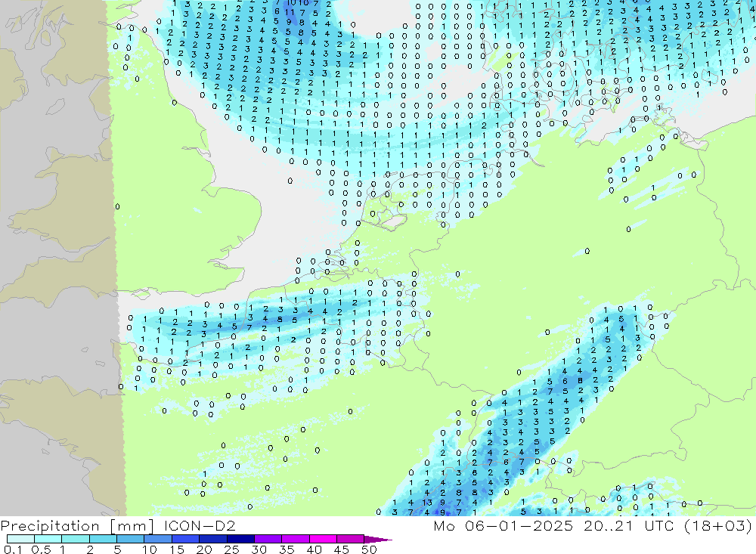
Task: Click the legend scale label '50'
Action: (369, 549)
